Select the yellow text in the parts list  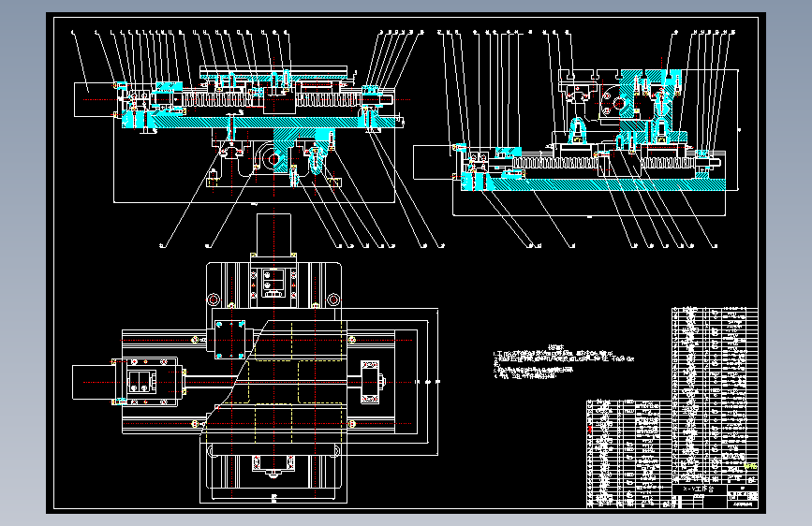(750, 466)
